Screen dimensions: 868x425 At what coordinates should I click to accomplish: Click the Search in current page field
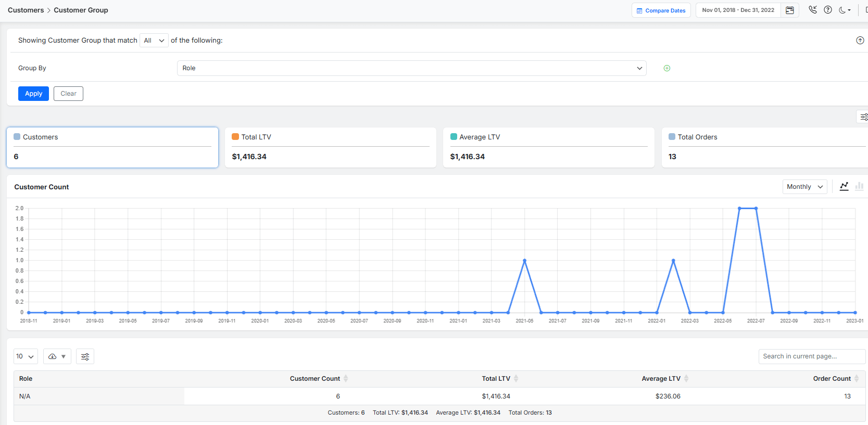point(811,356)
